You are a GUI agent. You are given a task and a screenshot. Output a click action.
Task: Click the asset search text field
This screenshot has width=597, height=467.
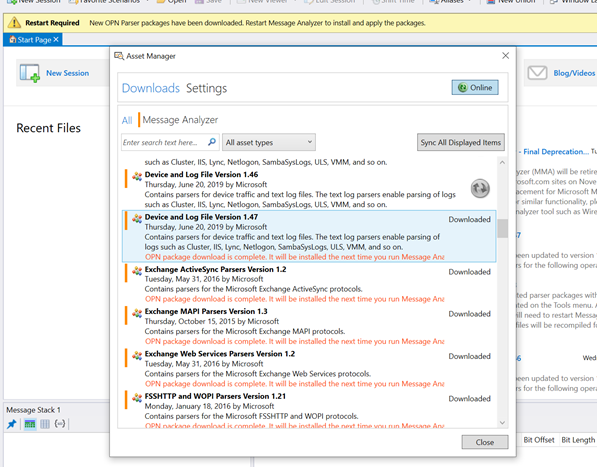(x=164, y=142)
